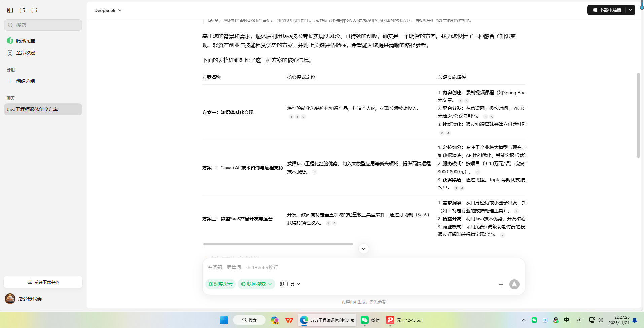Collapse the sidebar with the panel icon

tap(10, 10)
